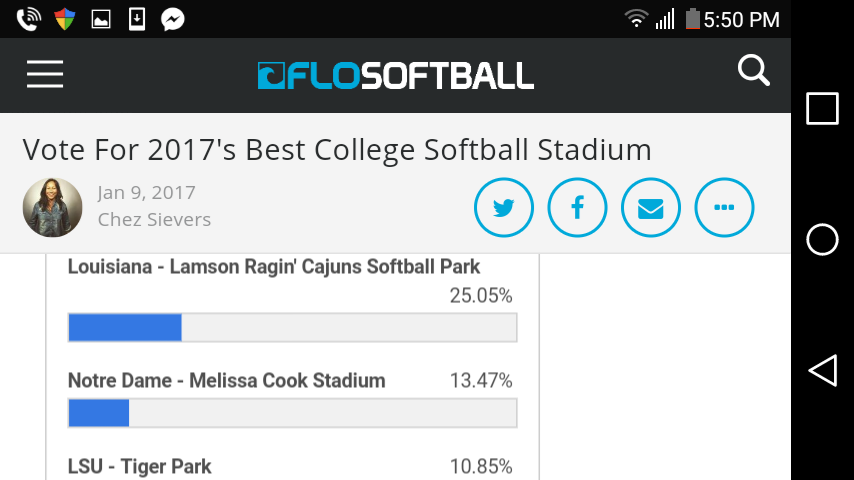The width and height of the screenshot is (854, 480).
Task: Click the Notre Dame 13.47% vote bar
Action: pos(292,413)
